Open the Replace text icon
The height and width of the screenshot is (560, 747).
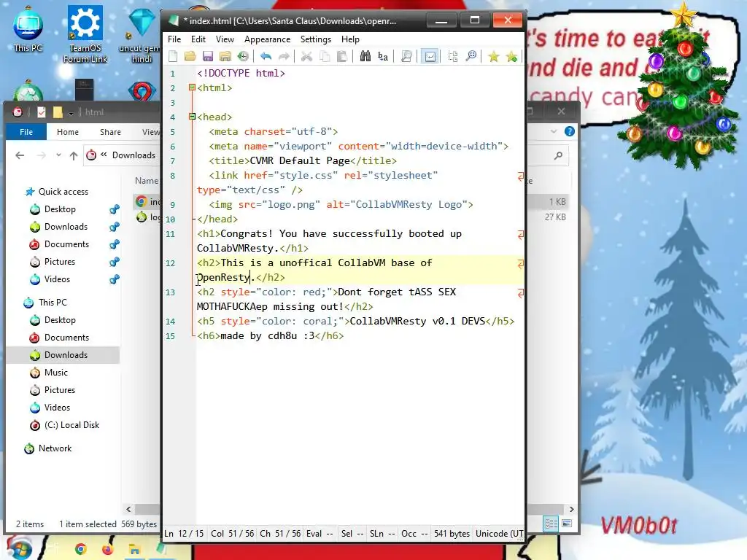(x=382, y=57)
